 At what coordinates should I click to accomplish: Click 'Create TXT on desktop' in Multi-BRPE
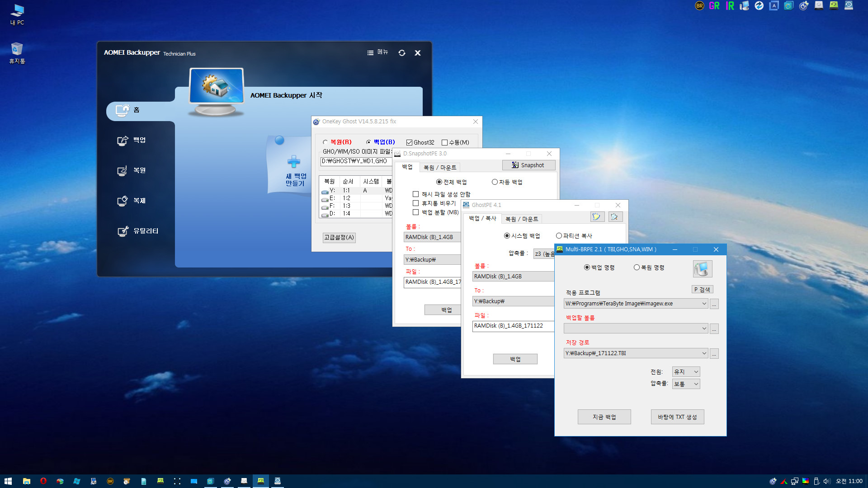tap(678, 417)
